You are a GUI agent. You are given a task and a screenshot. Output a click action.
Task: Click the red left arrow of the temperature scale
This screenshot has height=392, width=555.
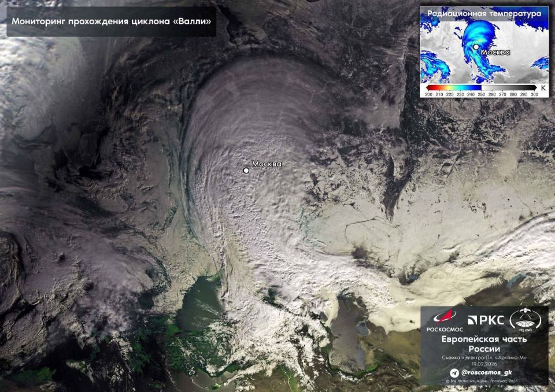click(x=428, y=87)
